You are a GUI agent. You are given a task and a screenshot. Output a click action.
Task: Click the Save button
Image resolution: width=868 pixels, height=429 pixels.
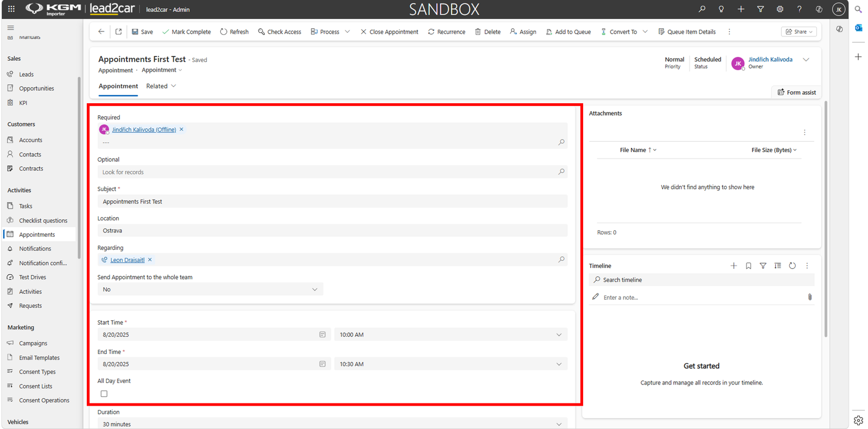click(142, 31)
